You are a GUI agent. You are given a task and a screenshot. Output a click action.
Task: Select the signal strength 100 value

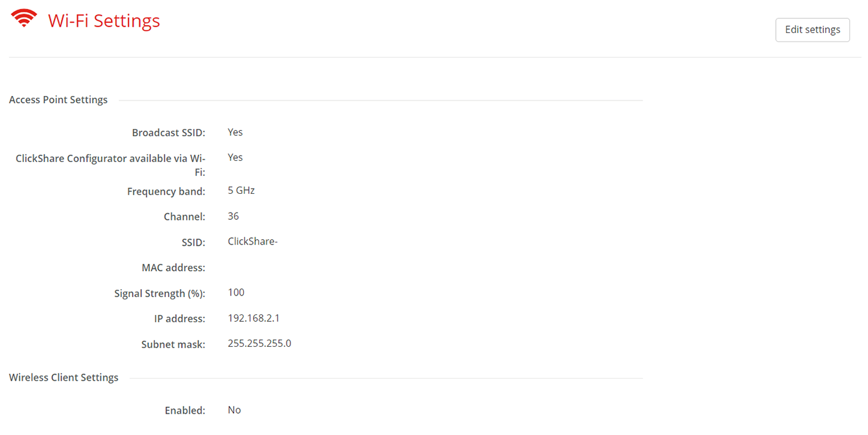pos(236,292)
